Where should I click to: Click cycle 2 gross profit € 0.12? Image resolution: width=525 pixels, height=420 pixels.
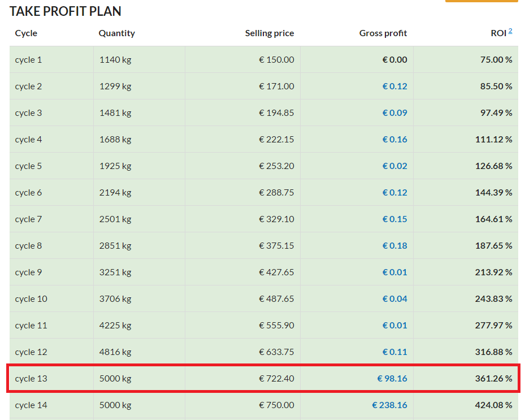tap(394, 86)
